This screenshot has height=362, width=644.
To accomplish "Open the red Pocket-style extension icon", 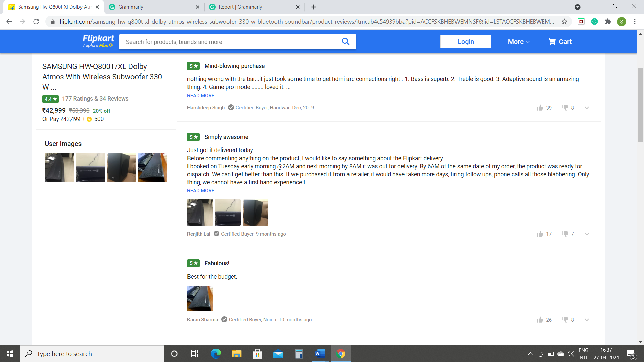I will coord(581,22).
